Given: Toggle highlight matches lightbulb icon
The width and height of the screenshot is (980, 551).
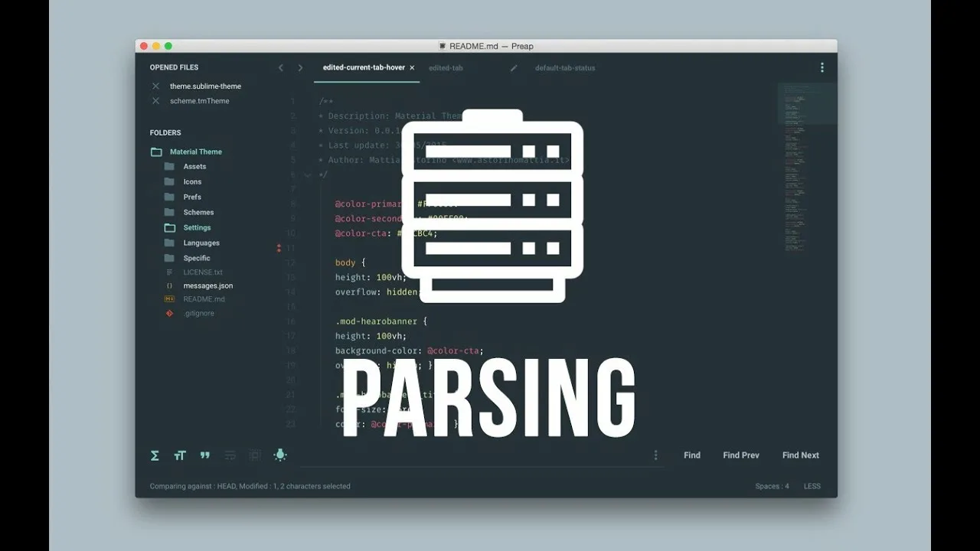Looking at the screenshot, I should click(280, 455).
